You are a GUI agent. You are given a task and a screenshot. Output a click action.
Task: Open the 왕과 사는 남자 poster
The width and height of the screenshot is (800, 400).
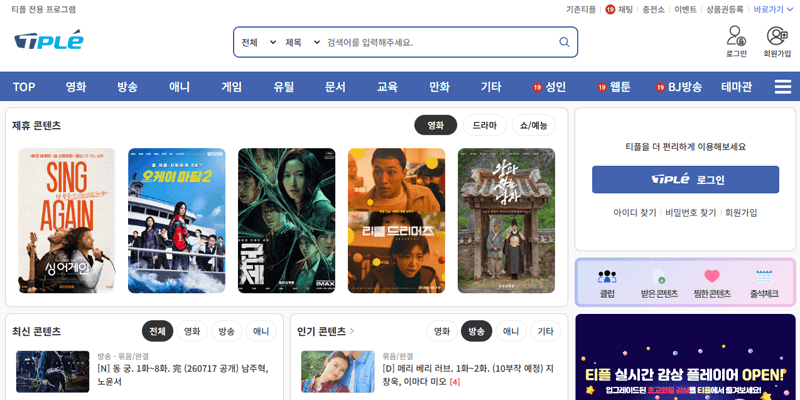[506, 220]
